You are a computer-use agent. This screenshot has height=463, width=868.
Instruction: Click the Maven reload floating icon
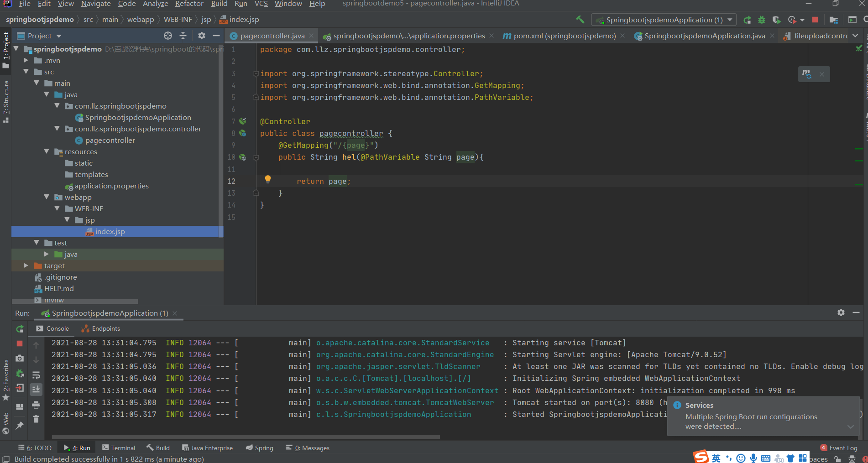807,74
